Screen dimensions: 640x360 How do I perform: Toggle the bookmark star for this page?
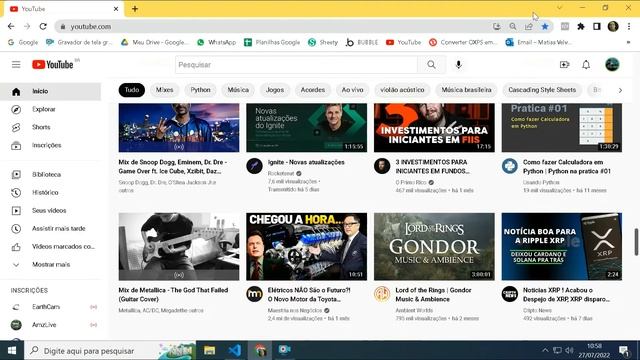pyautogui.click(x=544, y=27)
